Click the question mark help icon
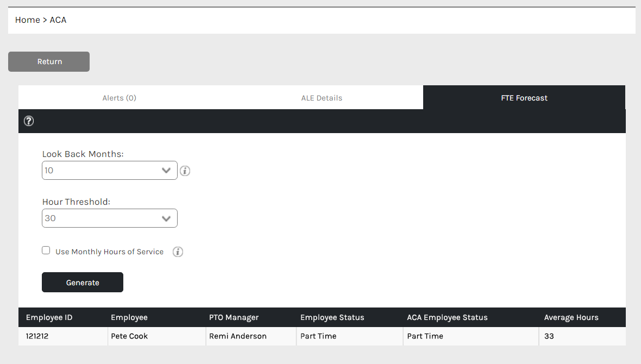Viewport: 641px width, 364px height. click(29, 121)
